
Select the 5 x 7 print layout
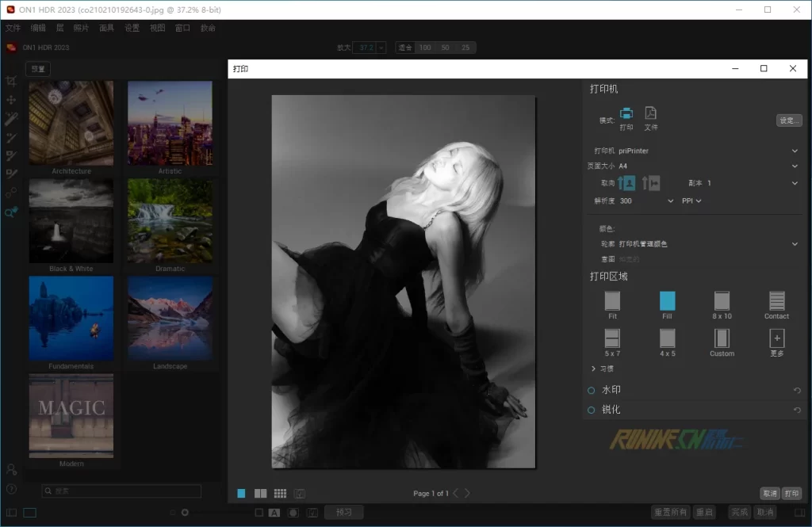click(x=612, y=338)
